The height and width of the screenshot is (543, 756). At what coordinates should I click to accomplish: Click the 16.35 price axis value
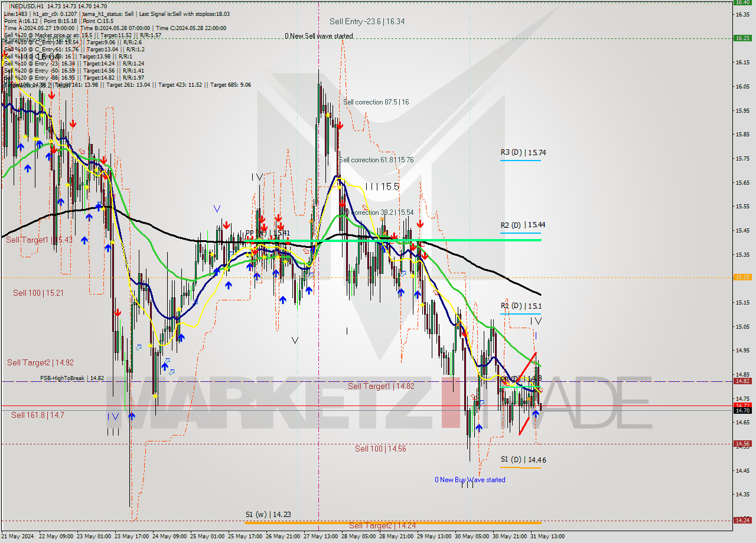click(x=742, y=14)
